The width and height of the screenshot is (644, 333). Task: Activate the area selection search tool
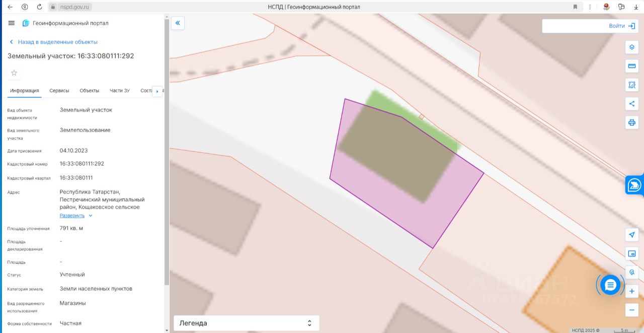click(x=632, y=85)
